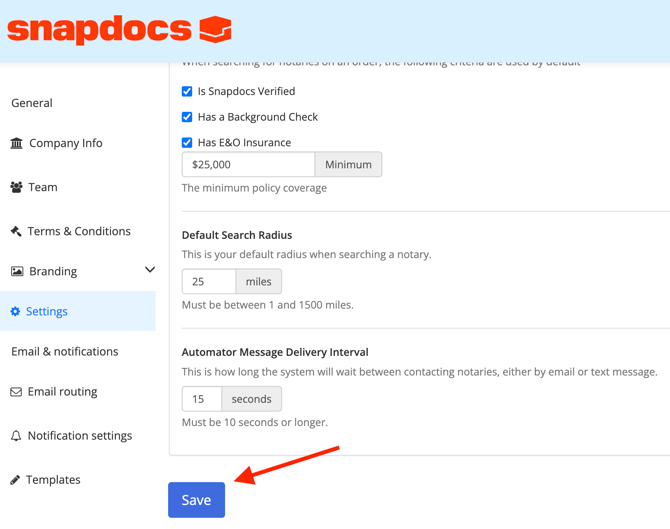Image resolution: width=670 pixels, height=529 pixels.
Task: Click 'This is how long the system will wait' text
Action: [x=419, y=372]
